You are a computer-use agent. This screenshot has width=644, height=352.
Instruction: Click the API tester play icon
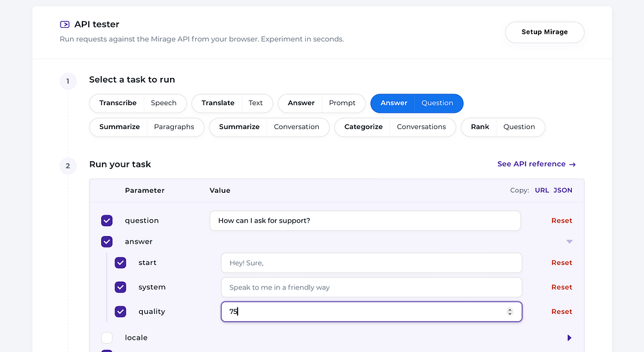(x=64, y=24)
